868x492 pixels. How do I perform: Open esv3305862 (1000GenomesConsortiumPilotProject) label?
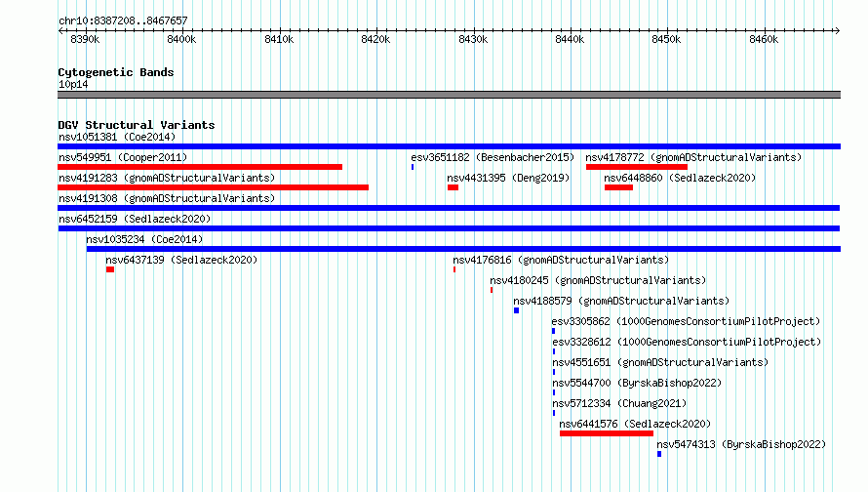tap(686, 321)
